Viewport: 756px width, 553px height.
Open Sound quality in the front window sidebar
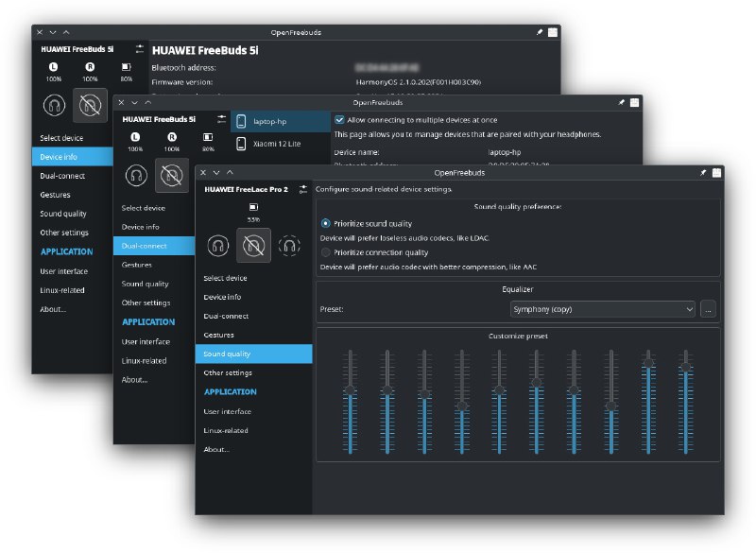tap(227, 354)
